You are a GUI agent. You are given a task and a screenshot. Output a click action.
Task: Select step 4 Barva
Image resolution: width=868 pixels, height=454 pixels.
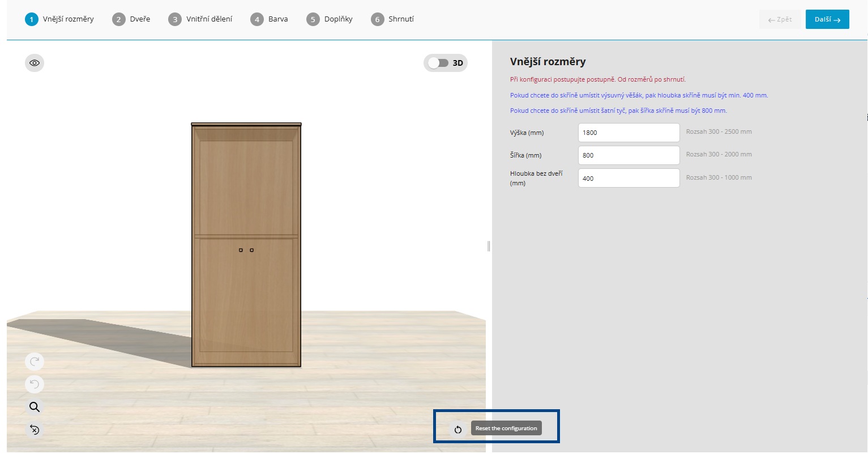(x=270, y=19)
